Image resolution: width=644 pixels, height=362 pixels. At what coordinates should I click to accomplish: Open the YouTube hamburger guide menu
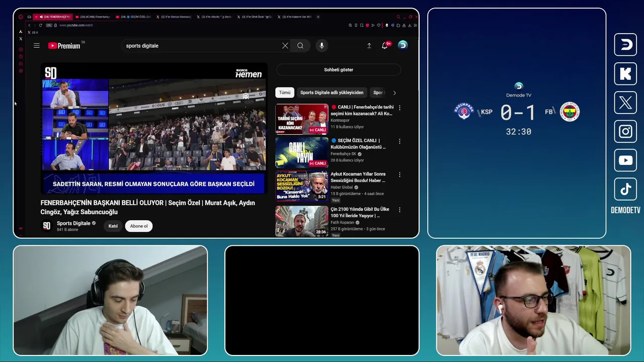click(37, 46)
